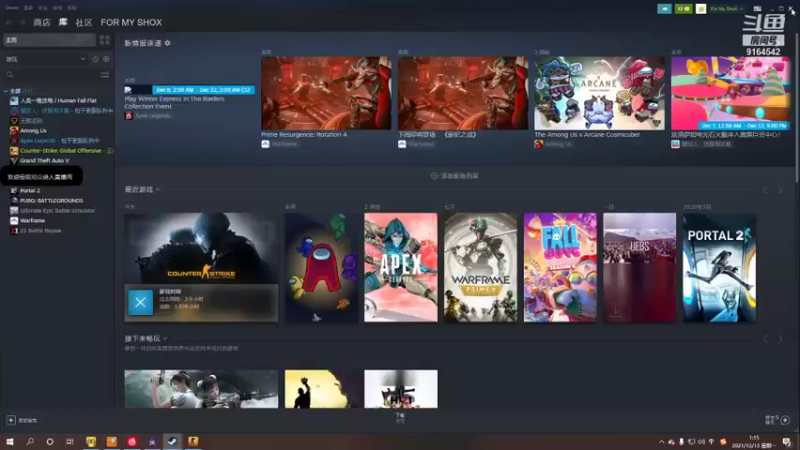Select Apex Legends in the game list
The image size is (800, 450).
point(55,140)
